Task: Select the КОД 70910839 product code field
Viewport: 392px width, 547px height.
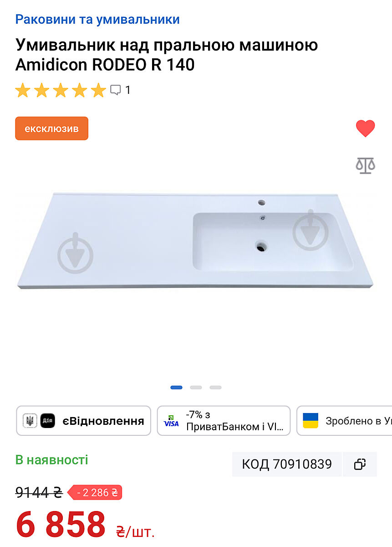Action: tap(287, 464)
